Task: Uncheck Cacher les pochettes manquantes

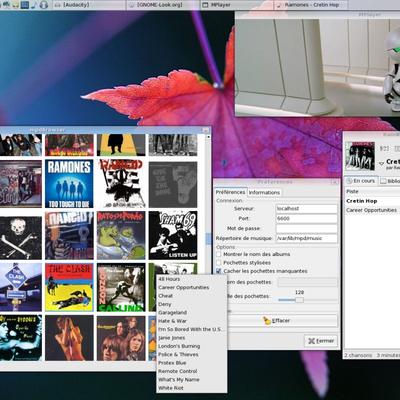Action: (x=219, y=271)
